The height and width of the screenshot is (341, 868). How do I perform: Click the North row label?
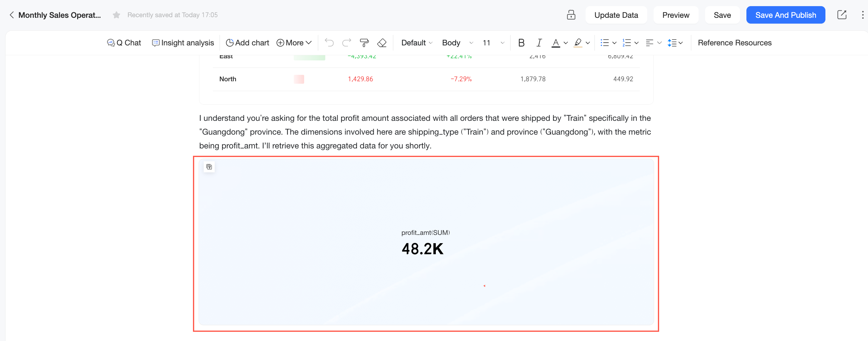tap(228, 79)
